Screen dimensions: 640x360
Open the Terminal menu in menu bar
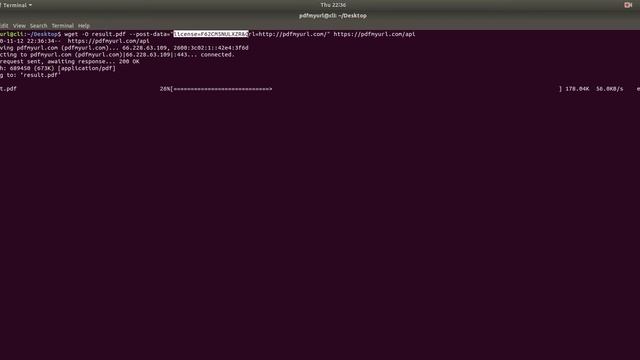[62, 26]
